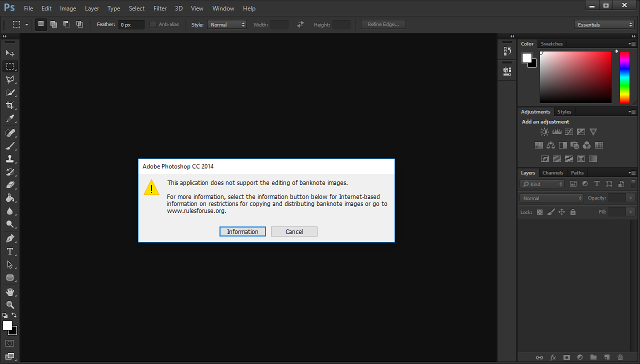The image size is (640, 364).
Task: Toggle lock all padlock
Action: tap(573, 212)
